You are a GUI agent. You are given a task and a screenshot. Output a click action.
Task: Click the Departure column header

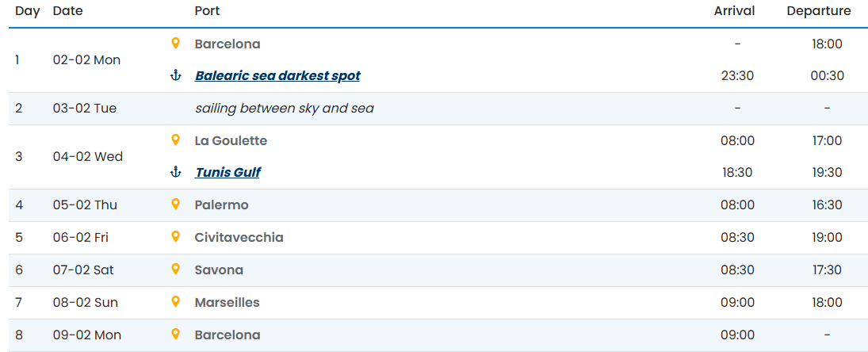[x=819, y=11]
